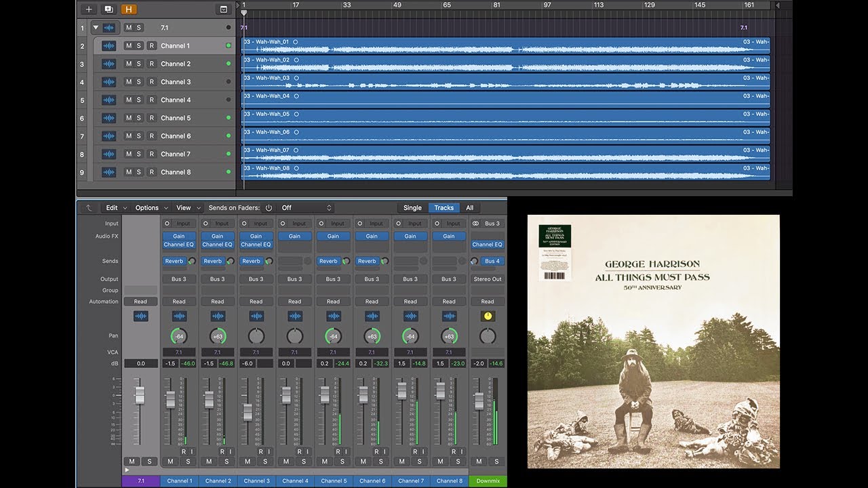Click the Downmix stereo format linked-circles icon
Viewport: 868px width, 488px height.
coord(475,223)
